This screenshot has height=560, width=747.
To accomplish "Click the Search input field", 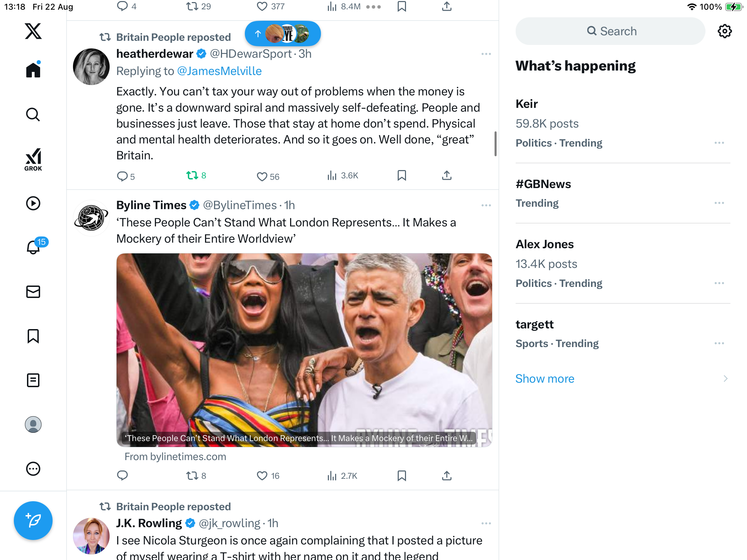I will coord(610,31).
